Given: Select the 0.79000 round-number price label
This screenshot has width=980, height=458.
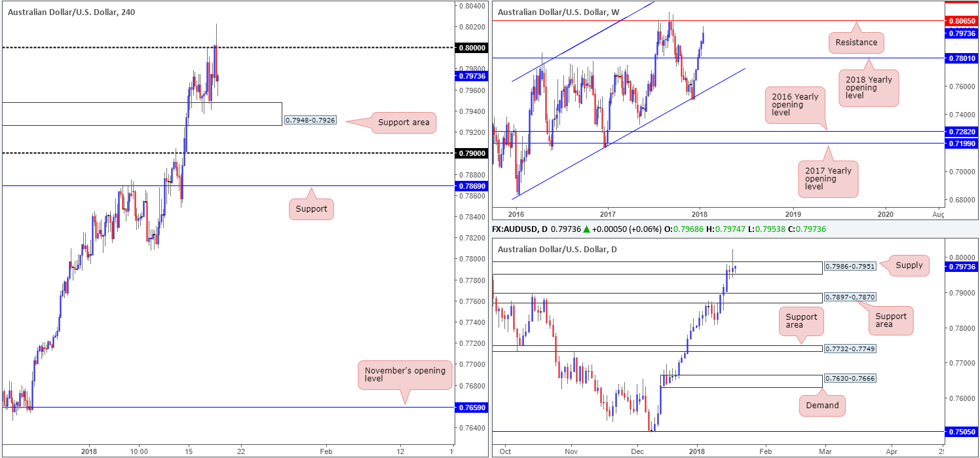Looking at the screenshot, I should click(x=472, y=153).
